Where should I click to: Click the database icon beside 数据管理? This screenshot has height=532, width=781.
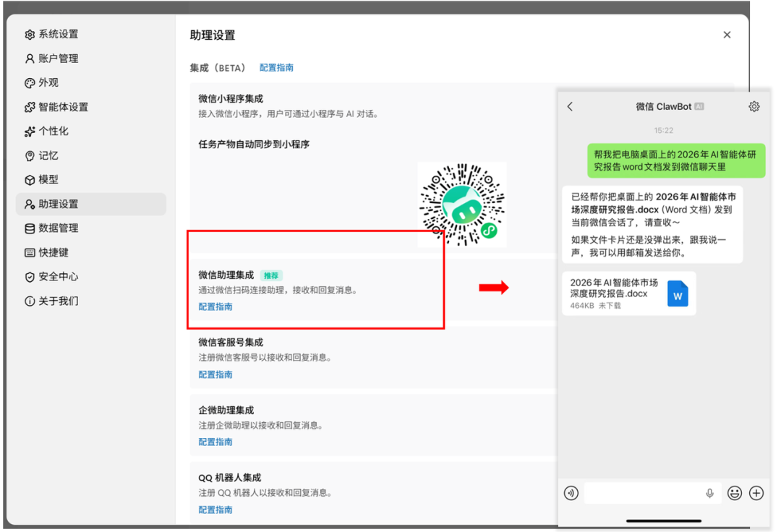click(30, 228)
